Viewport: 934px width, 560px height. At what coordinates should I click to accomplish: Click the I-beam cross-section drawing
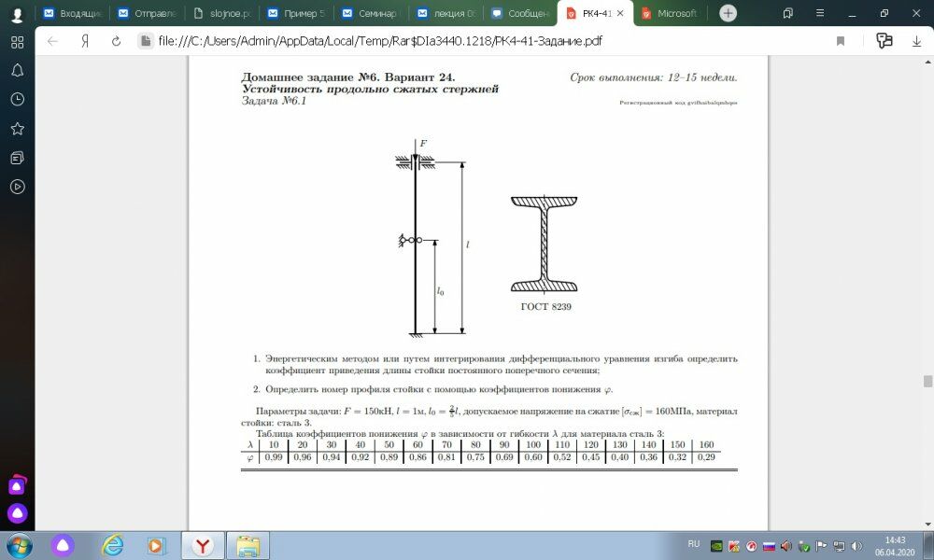[544, 244]
